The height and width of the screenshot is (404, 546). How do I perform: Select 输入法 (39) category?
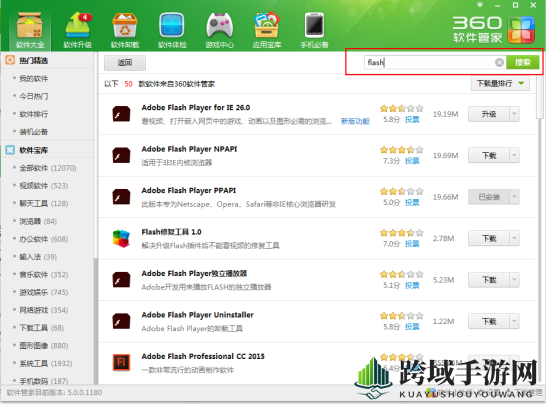coord(38,257)
